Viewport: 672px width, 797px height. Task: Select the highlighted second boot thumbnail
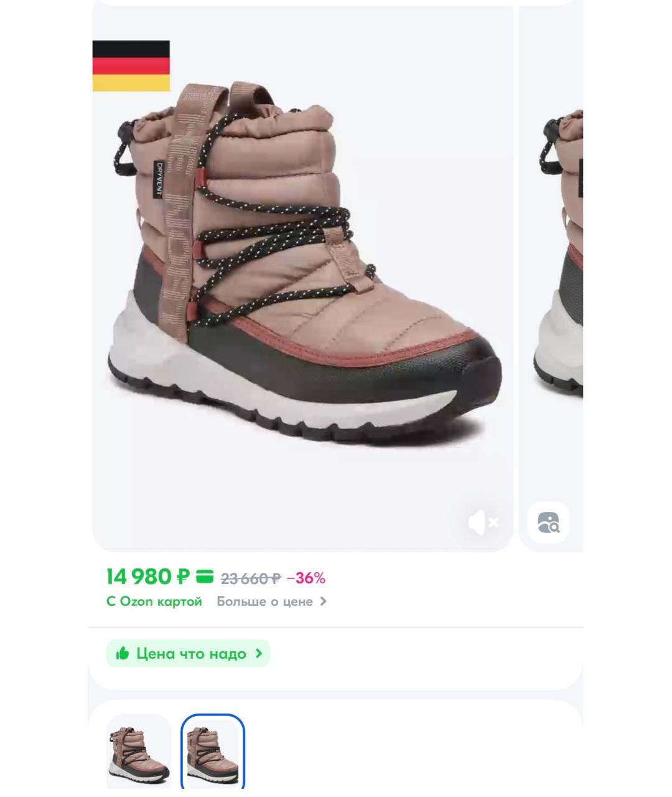(213, 752)
